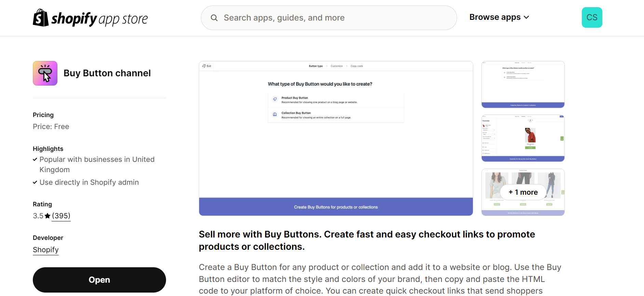Screen dimensions: 644x296
Task: Open the Shopify developer link
Action: pos(46,250)
